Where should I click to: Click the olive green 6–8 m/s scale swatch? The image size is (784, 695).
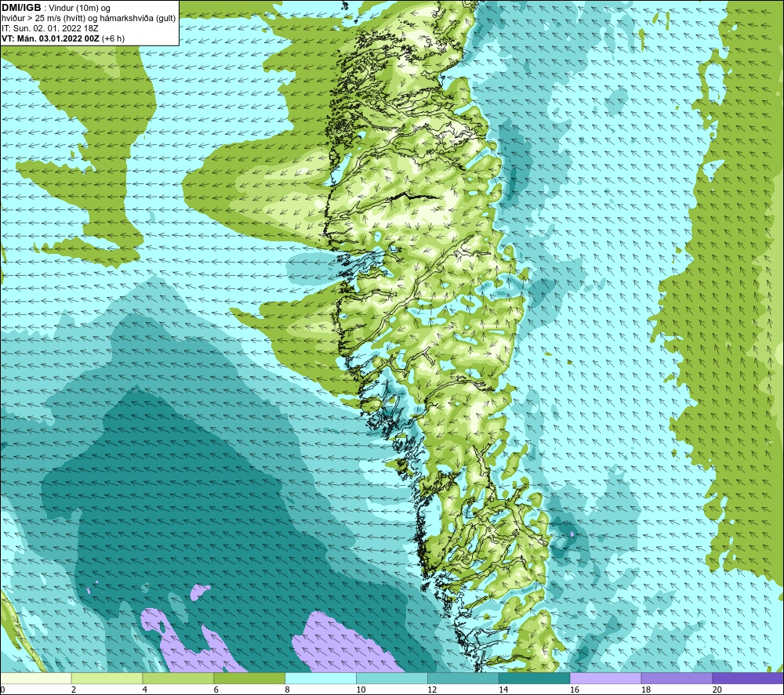pyautogui.click(x=249, y=678)
